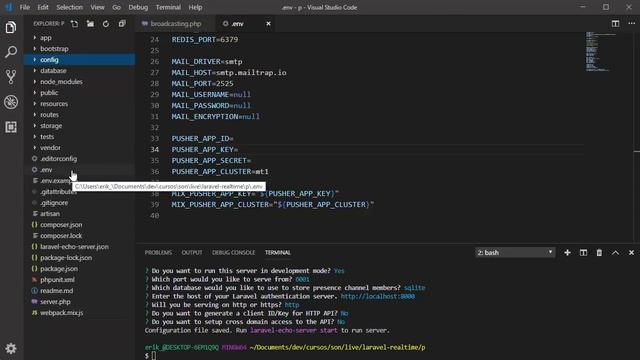
Task: Open the Debug menu
Action: [138, 7]
